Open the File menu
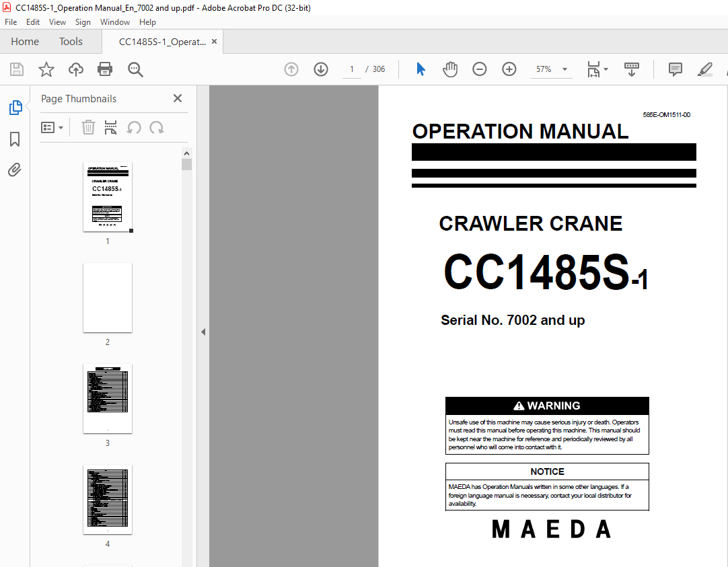728x567 pixels. (11, 22)
